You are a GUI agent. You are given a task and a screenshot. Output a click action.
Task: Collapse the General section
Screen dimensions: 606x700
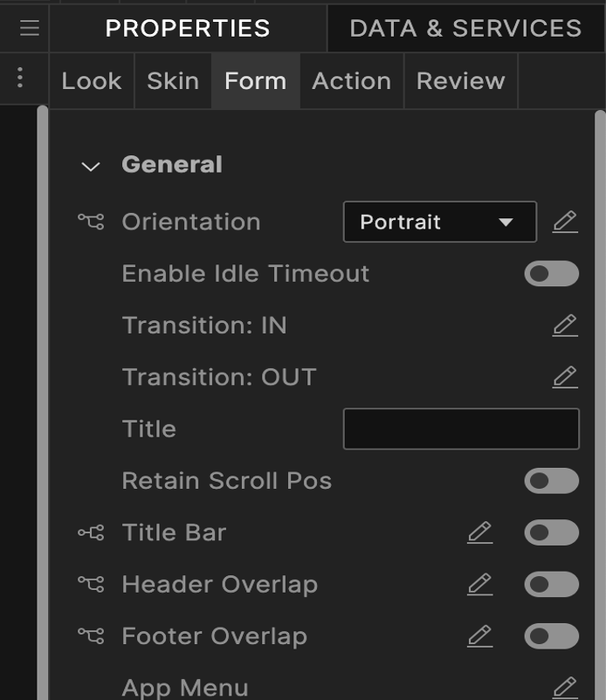(91, 166)
